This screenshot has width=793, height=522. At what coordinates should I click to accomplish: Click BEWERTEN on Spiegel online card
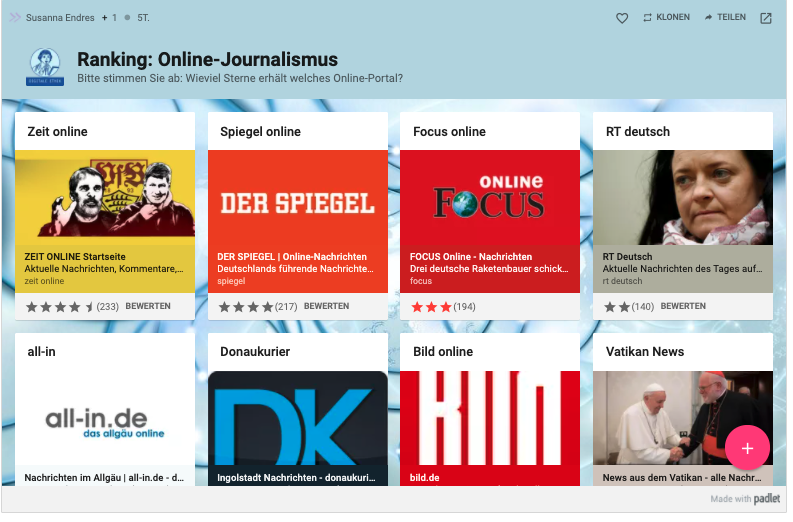tap(326, 306)
